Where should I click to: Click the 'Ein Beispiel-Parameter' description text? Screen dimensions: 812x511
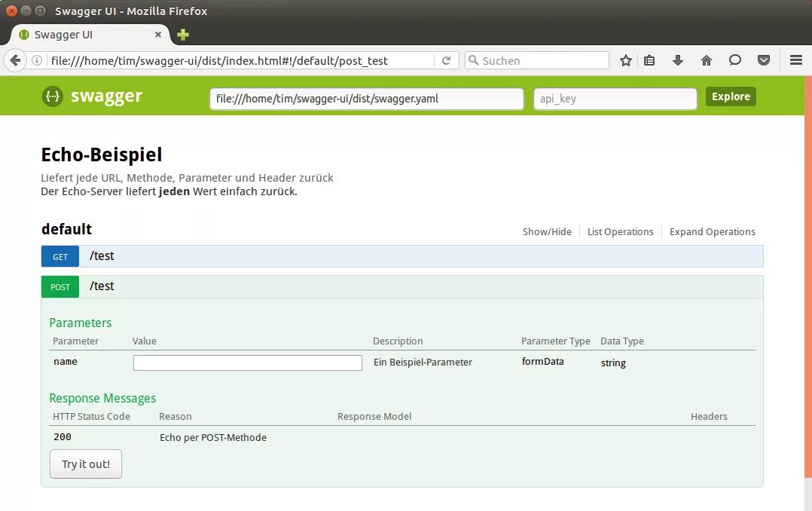click(423, 363)
